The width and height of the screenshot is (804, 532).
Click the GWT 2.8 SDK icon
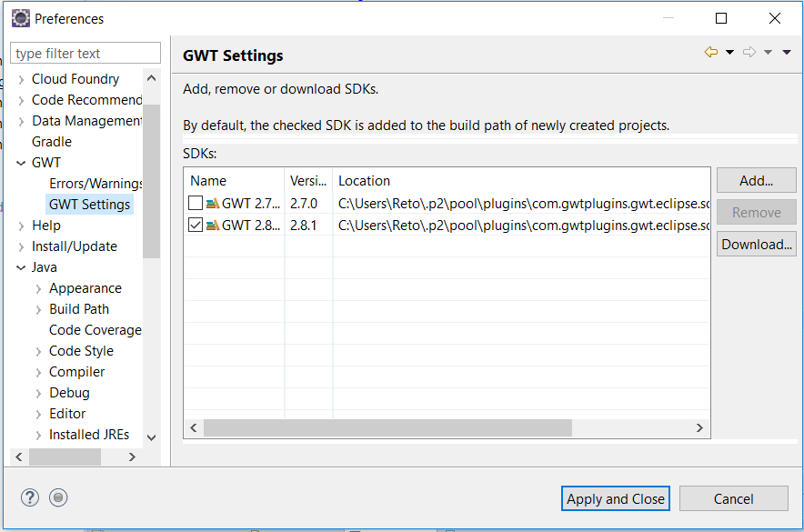click(x=213, y=226)
